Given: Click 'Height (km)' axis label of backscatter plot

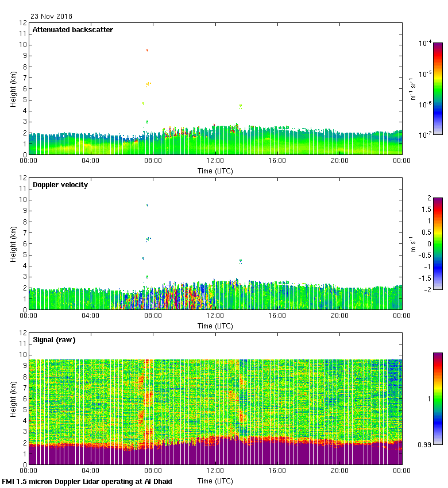Looking at the screenshot, I should click(13, 89).
